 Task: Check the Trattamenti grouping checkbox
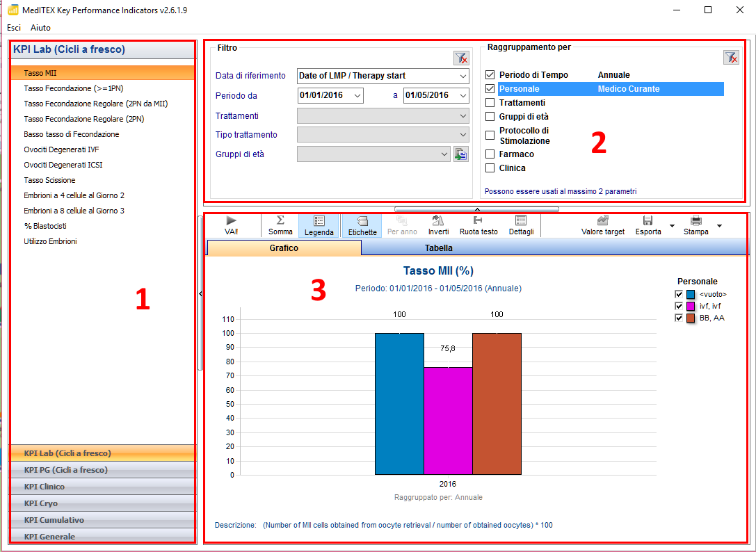[x=490, y=103]
